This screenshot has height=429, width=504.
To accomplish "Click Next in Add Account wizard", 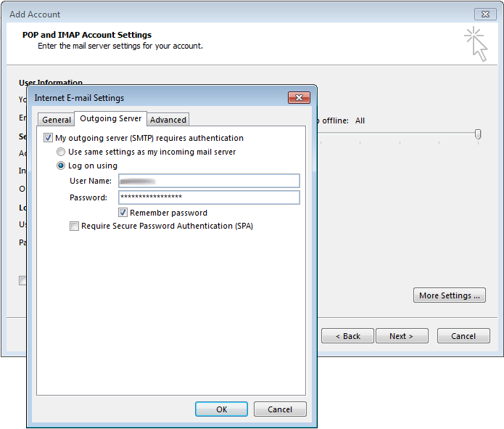I will coord(402,336).
